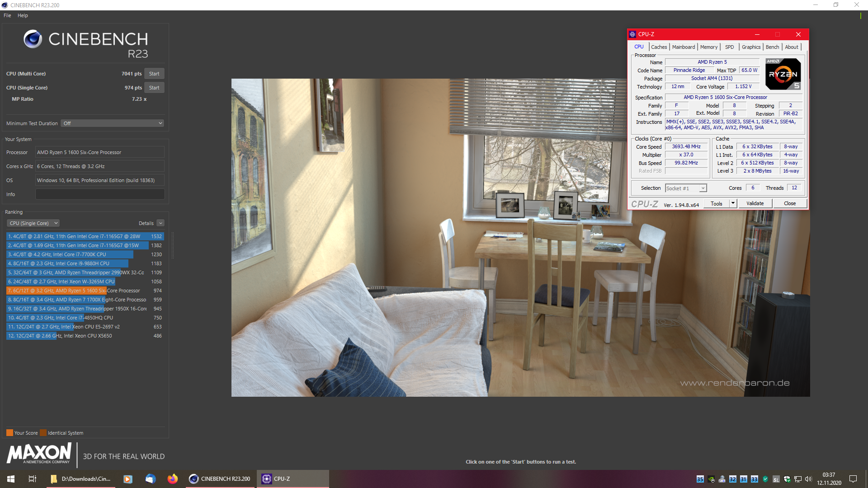Screen dimensions: 868x488
Task: Open the File Explorer Downloads taskbar item
Action: pyautogui.click(x=81, y=479)
